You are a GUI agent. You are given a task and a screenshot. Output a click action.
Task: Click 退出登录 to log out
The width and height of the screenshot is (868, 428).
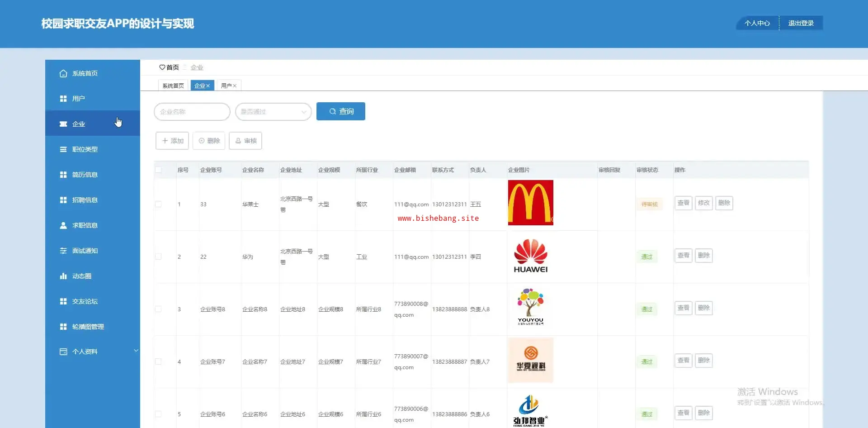click(801, 23)
